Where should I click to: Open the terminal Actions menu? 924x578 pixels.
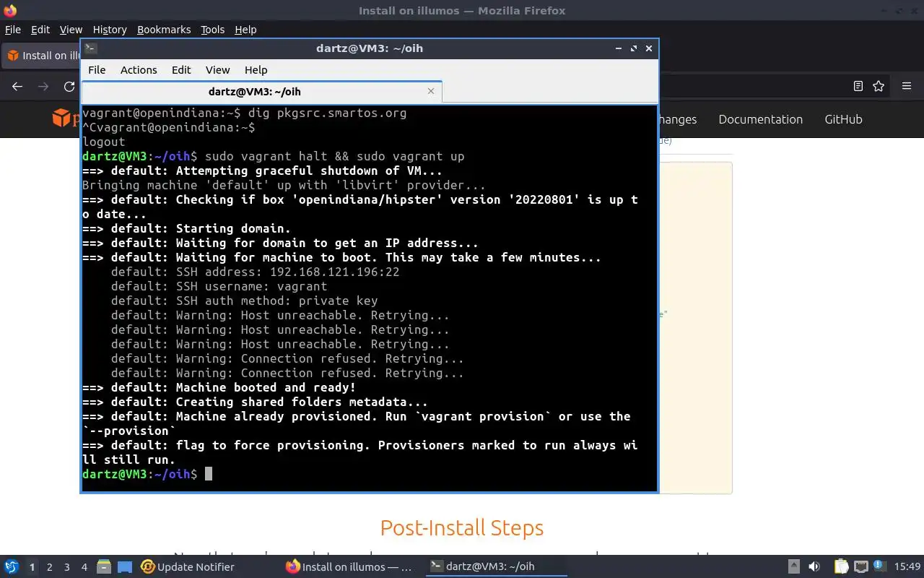coord(139,70)
